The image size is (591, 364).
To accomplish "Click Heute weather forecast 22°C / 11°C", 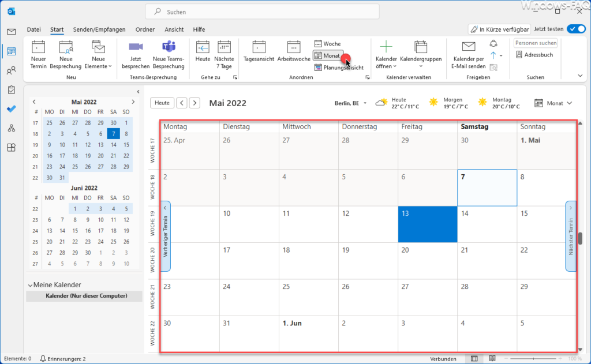I will [397, 103].
